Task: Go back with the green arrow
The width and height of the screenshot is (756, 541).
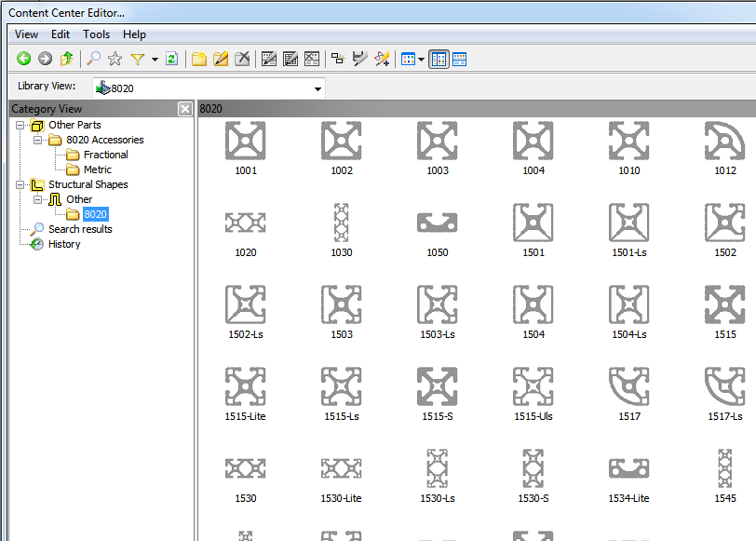Action: 23,59
